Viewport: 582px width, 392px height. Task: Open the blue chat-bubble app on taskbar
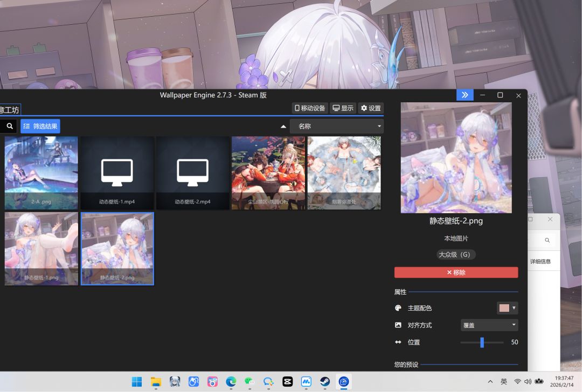click(x=268, y=382)
